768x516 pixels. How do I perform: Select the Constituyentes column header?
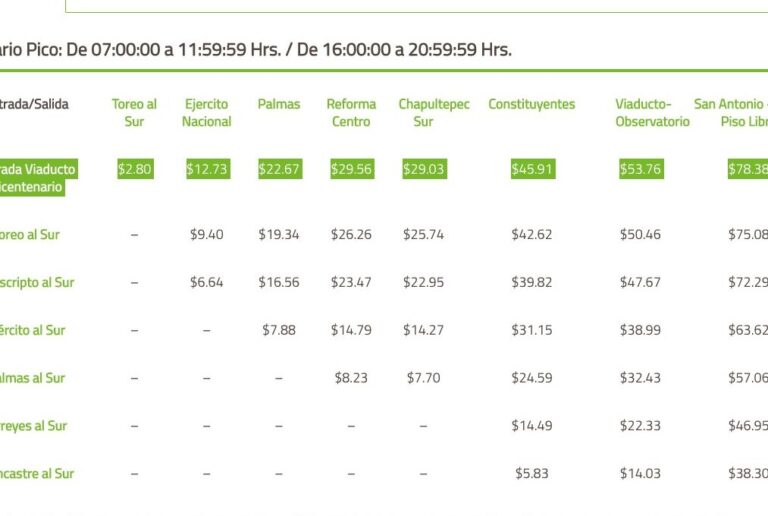532,104
